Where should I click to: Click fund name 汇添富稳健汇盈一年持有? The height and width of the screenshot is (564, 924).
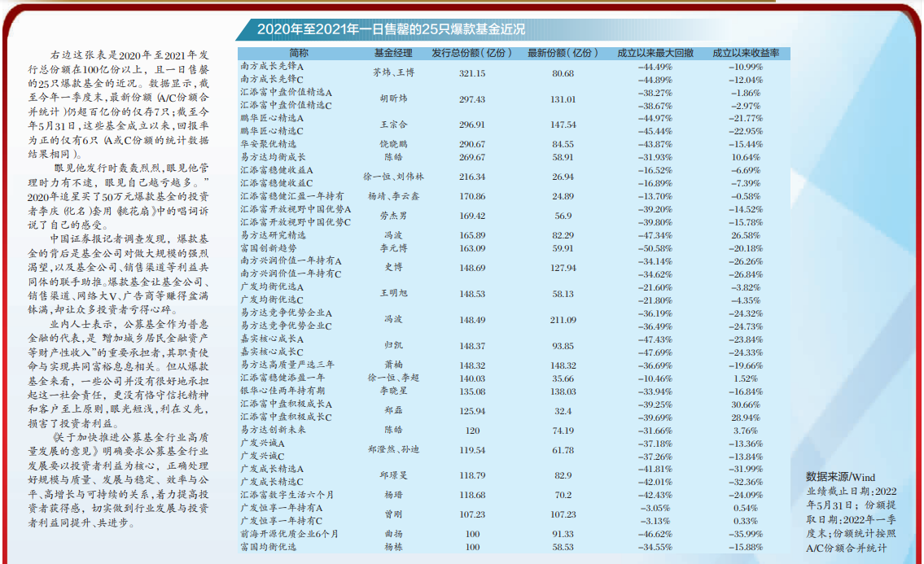coord(291,196)
